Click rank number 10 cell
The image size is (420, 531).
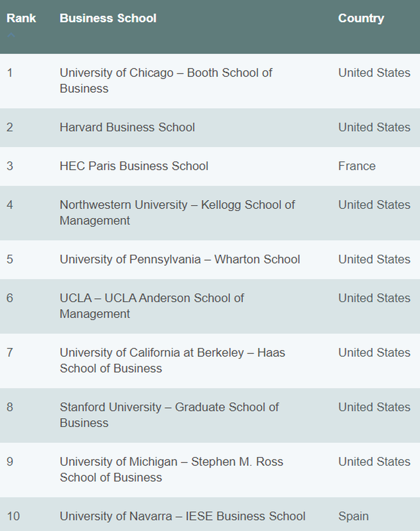coord(13,516)
